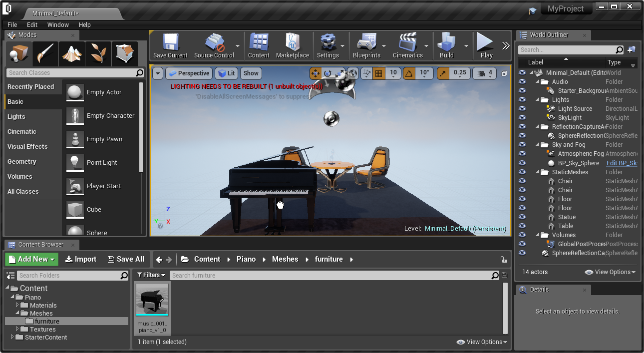
Task: Toggle grid snapping in viewport toolbar
Action: pyautogui.click(x=379, y=73)
